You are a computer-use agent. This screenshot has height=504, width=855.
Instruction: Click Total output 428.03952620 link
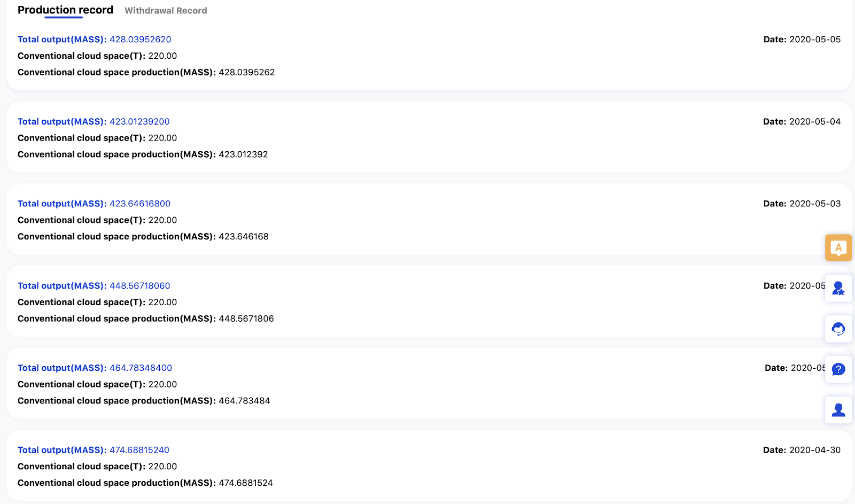[x=94, y=40]
